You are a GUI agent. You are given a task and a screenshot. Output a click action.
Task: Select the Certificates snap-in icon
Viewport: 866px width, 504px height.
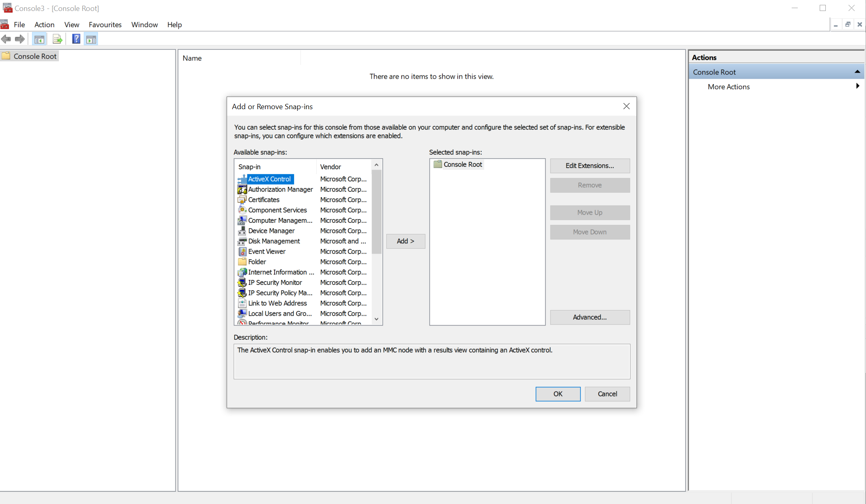click(x=242, y=200)
